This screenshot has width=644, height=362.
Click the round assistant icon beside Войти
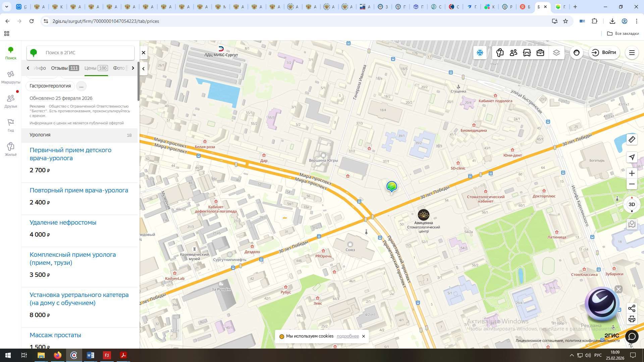click(x=577, y=53)
